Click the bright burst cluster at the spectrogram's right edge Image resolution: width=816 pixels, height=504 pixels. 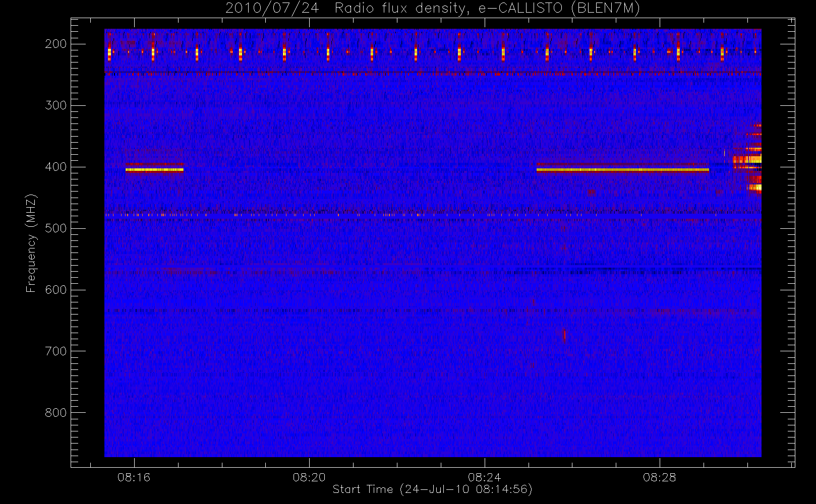click(748, 158)
